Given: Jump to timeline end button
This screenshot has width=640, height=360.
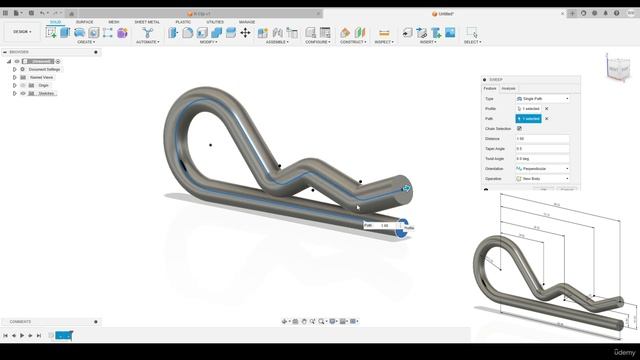Looking at the screenshot, I should [x=39, y=336].
